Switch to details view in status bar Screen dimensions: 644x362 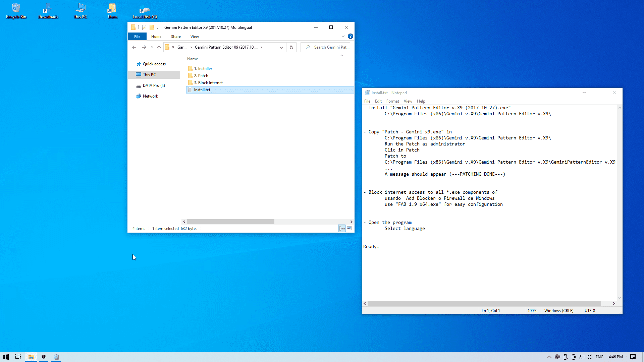[x=342, y=228]
